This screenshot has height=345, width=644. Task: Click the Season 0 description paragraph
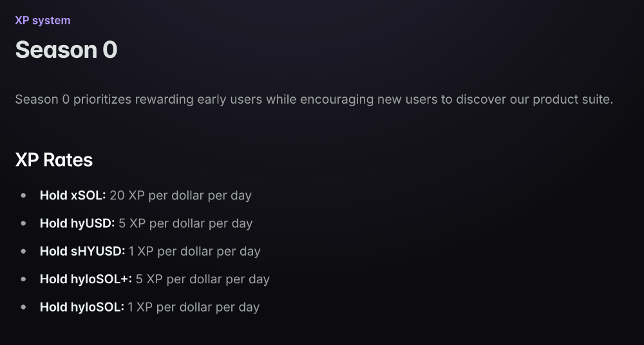click(x=314, y=100)
